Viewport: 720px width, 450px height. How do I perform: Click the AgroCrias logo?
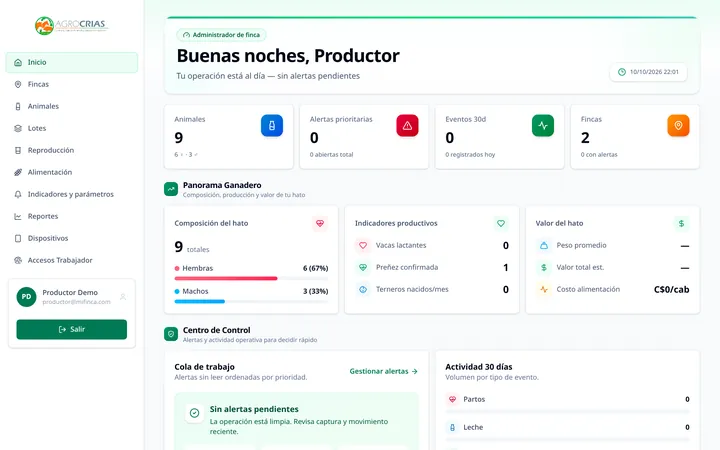pos(71,25)
